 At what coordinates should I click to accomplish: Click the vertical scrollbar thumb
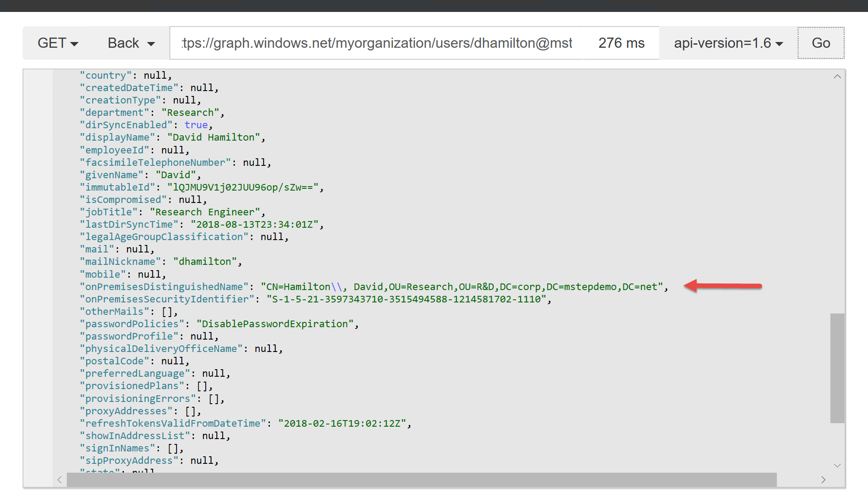[837, 368]
